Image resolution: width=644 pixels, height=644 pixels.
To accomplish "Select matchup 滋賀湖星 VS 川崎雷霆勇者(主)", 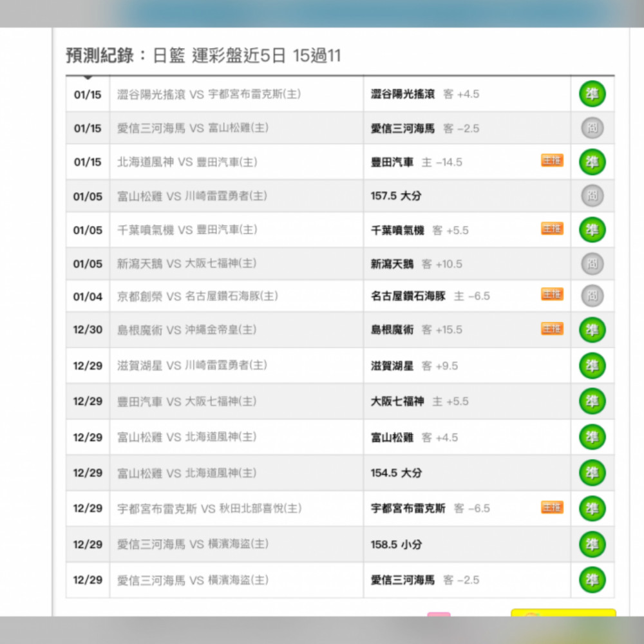I will pos(192,365).
